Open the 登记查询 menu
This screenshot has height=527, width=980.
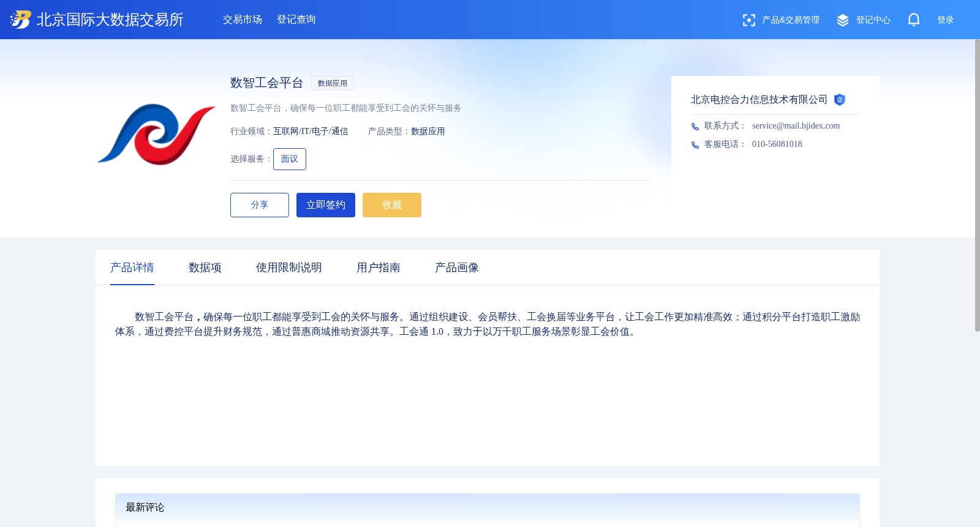point(296,20)
